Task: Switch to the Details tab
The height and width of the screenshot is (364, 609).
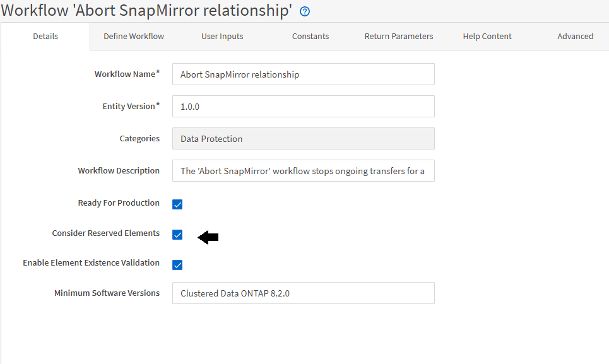Action: 45,37
